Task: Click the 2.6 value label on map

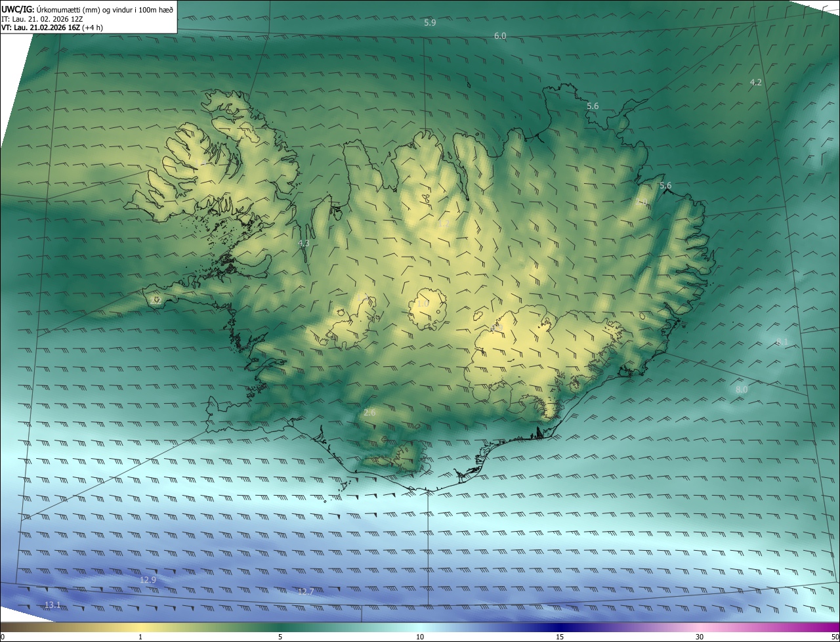Action: (x=369, y=412)
